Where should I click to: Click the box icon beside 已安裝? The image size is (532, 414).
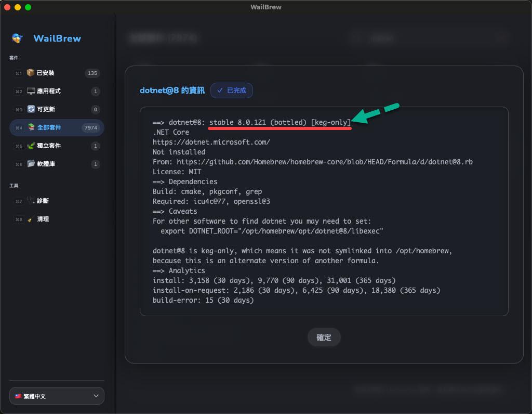pos(31,73)
